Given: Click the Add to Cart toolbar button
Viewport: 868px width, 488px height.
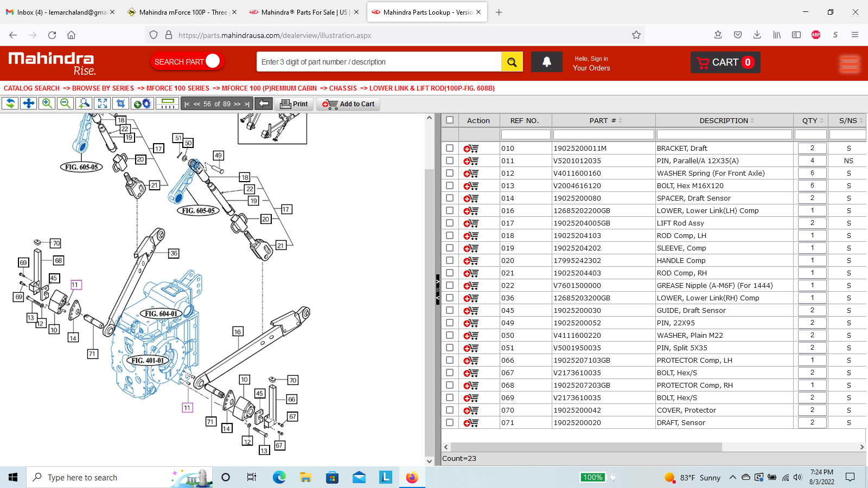Looking at the screenshot, I should pos(348,104).
